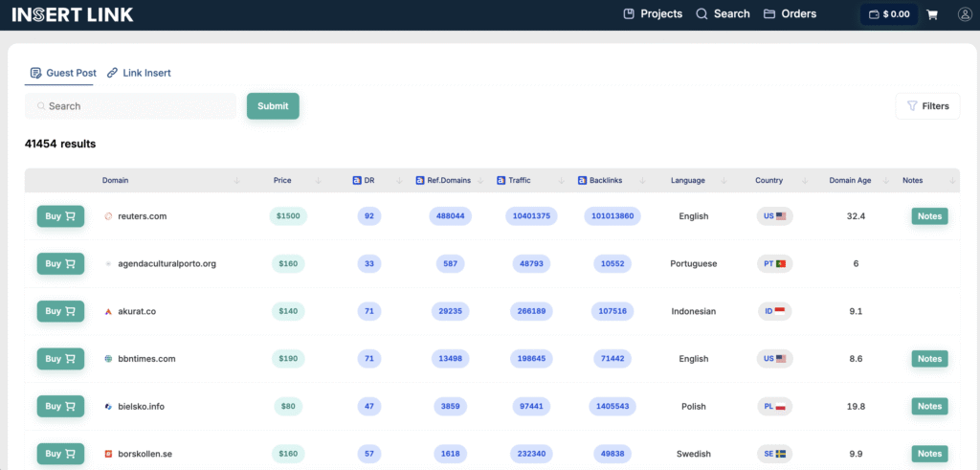Sort by Language column arrow
The image size is (980, 470).
click(x=724, y=181)
